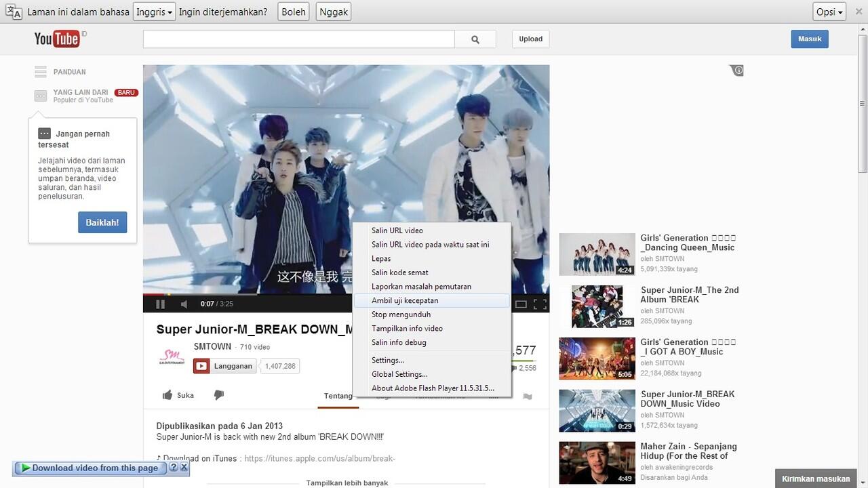Open the Opsi dropdown
The height and width of the screenshot is (488, 868).
coord(830,12)
